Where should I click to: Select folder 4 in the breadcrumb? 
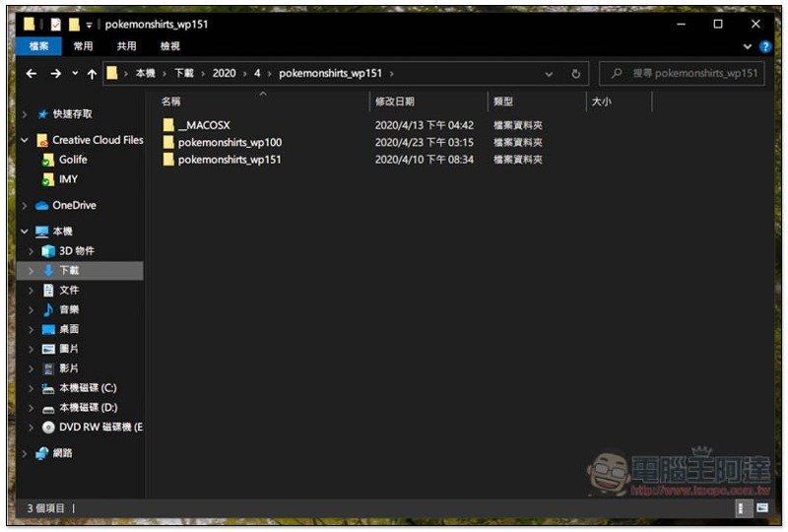click(257, 74)
